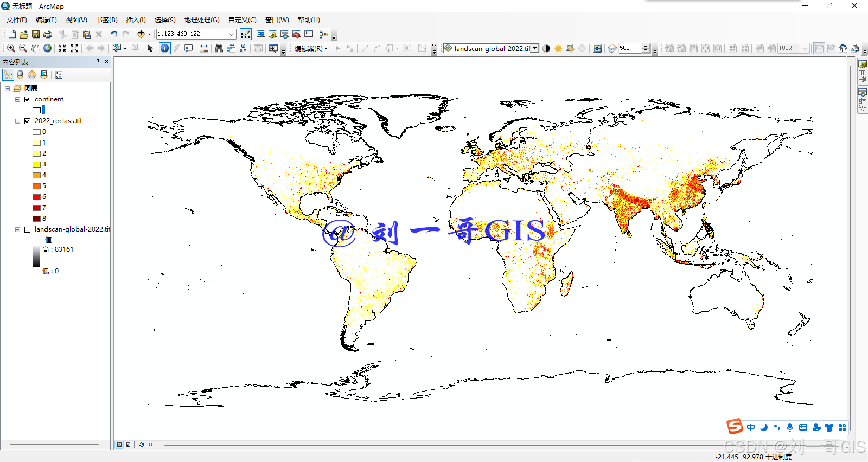This screenshot has height=462, width=868.
Task: Open the Bookmarks menu
Action: [107, 20]
